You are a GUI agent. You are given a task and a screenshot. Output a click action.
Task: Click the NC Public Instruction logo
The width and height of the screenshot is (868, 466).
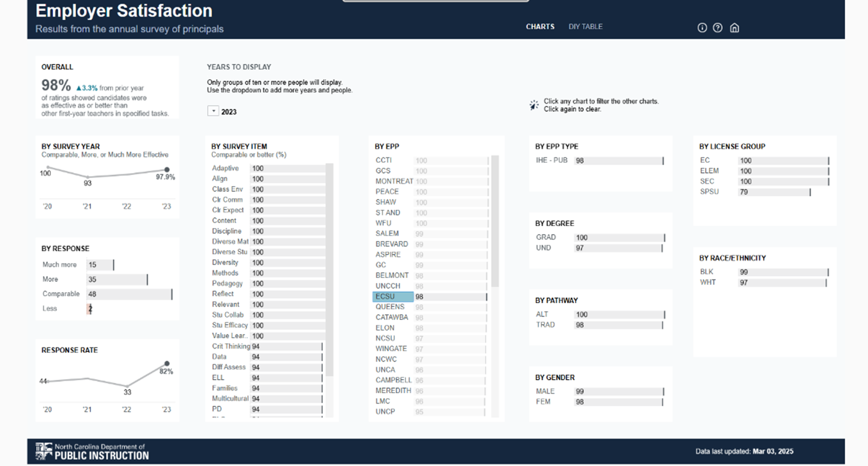(92, 451)
